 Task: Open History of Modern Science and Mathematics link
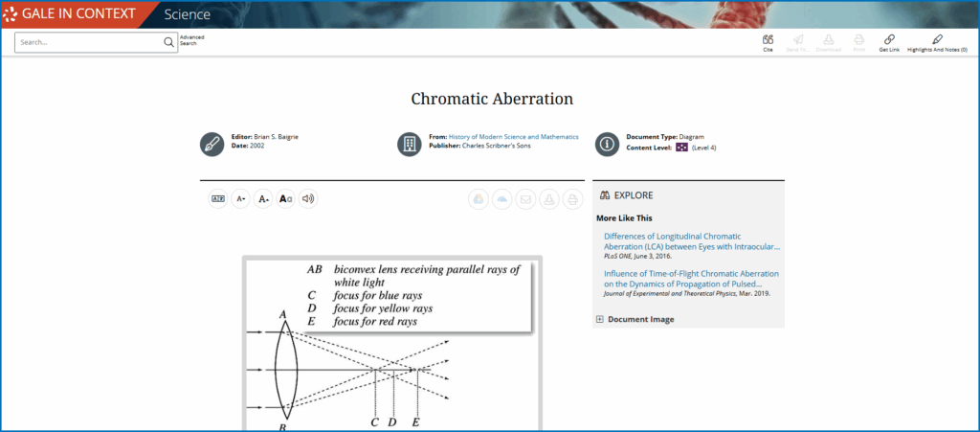click(513, 137)
